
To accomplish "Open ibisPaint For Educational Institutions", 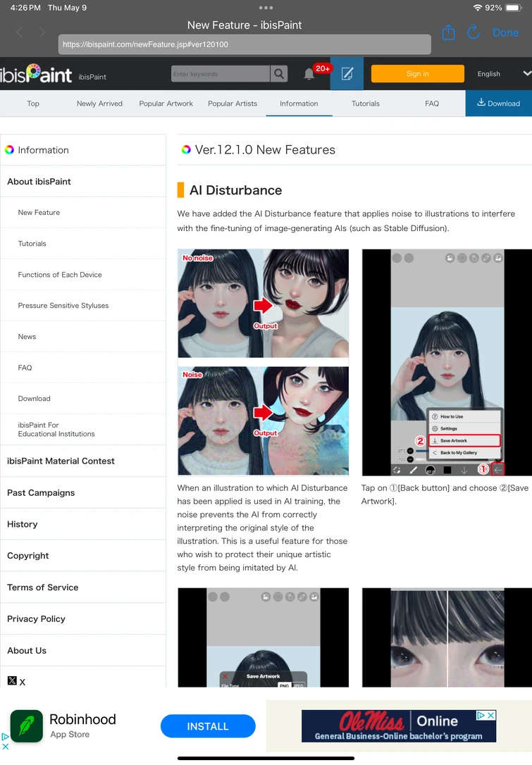I will 83,429.
